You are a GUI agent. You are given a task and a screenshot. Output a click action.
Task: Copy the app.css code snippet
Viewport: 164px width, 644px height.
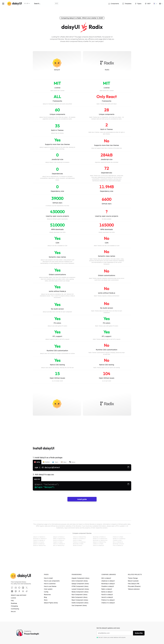click(x=128, y=484)
